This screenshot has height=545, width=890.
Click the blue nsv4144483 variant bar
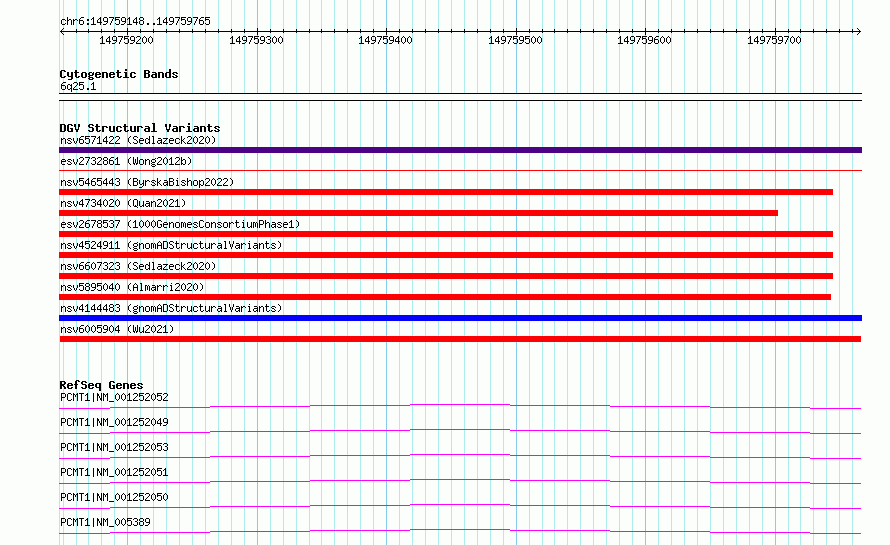(x=460, y=318)
